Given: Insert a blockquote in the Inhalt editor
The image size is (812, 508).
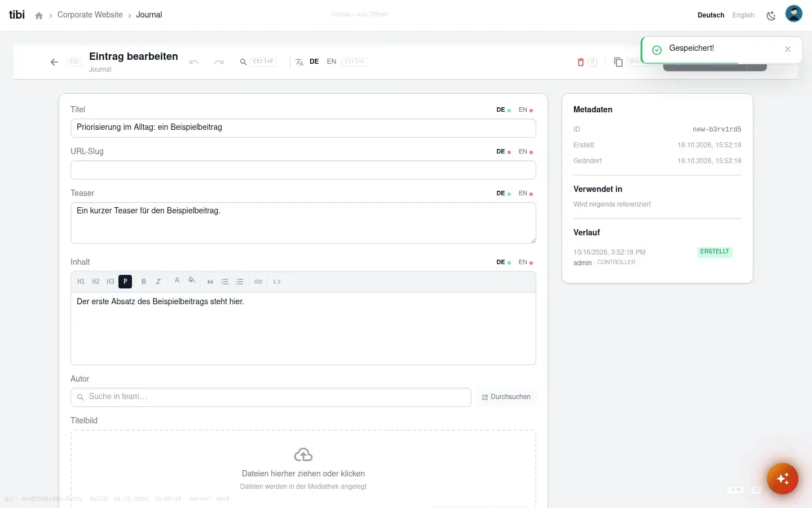Looking at the screenshot, I should pyautogui.click(x=210, y=282).
